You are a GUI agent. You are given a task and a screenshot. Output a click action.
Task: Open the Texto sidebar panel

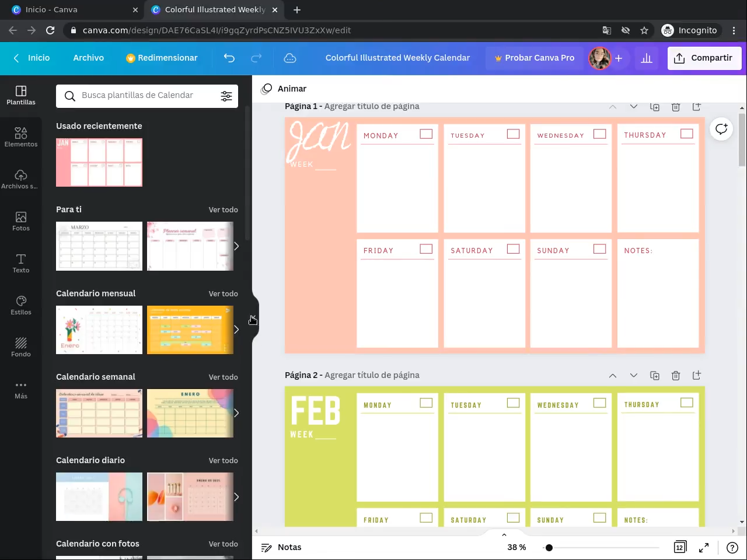[21, 263]
